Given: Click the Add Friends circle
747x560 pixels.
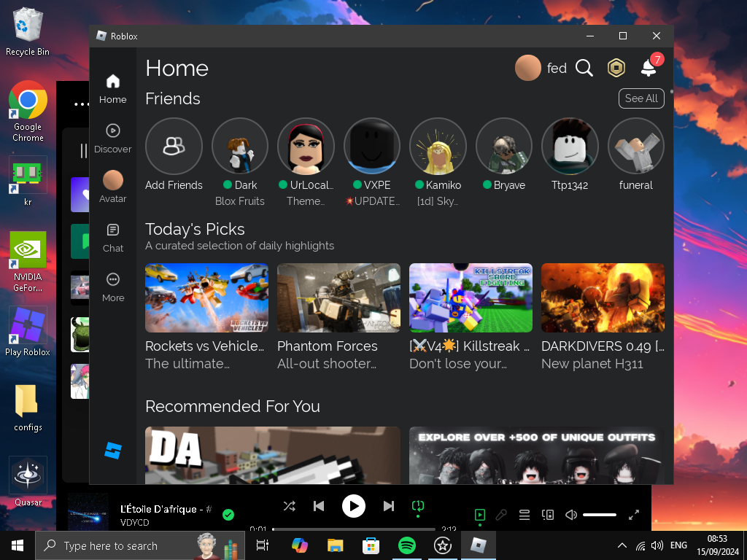Looking at the screenshot, I should 174,146.
